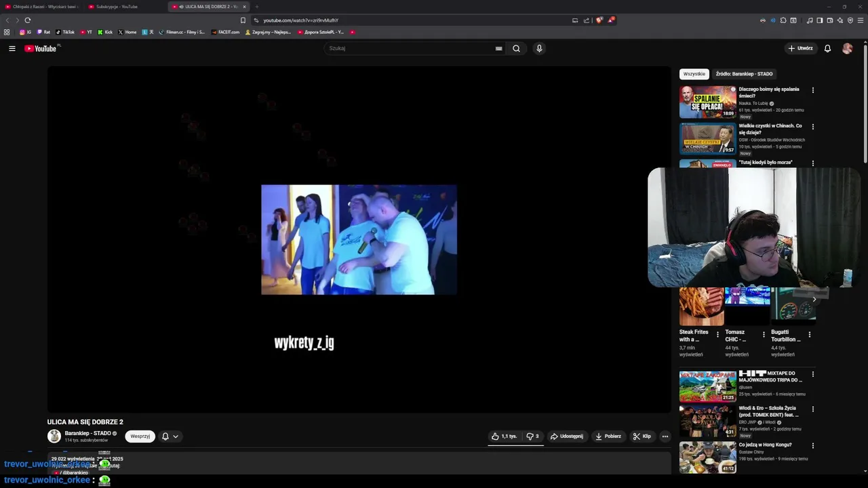Open the Filman.cc bookmark
The width and height of the screenshot is (868, 488).
[182, 32]
